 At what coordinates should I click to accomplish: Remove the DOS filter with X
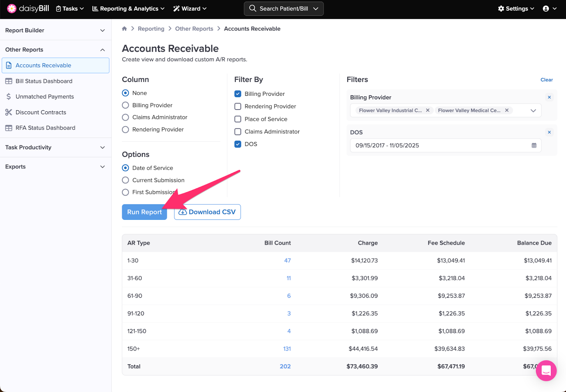(549, 132)
